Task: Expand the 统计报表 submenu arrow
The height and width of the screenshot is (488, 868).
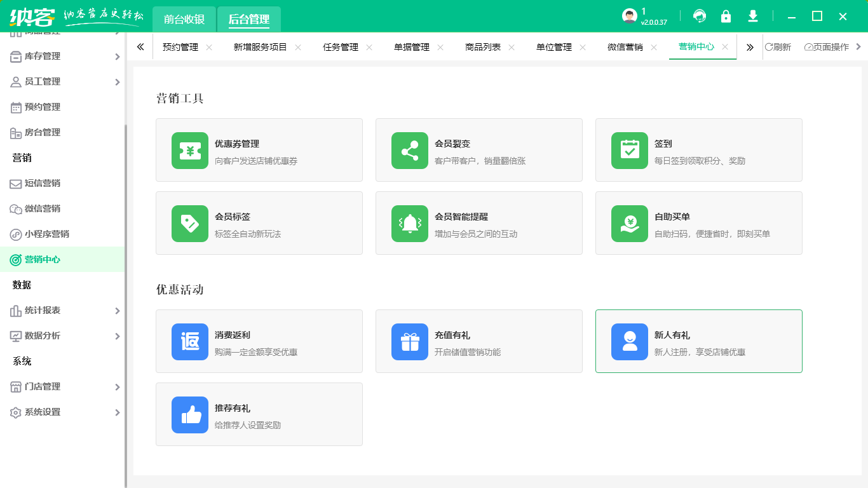Action: pyautogui.click(x=117, y=311)
